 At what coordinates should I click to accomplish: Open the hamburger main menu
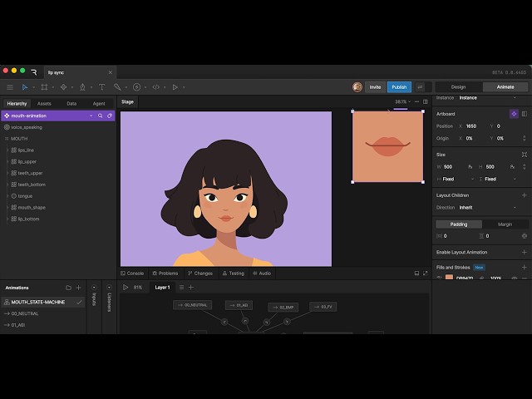coord(10,87)
